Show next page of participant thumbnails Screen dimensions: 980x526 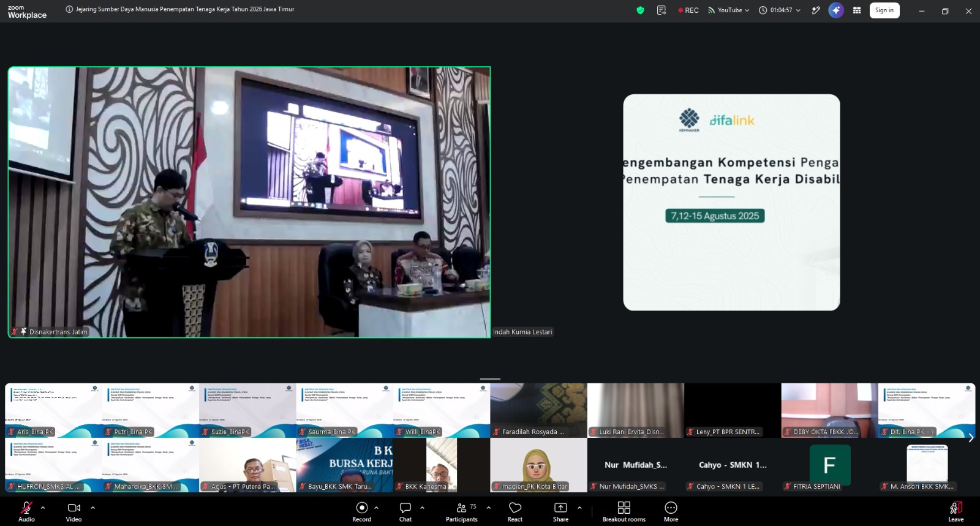coord(971,438)
